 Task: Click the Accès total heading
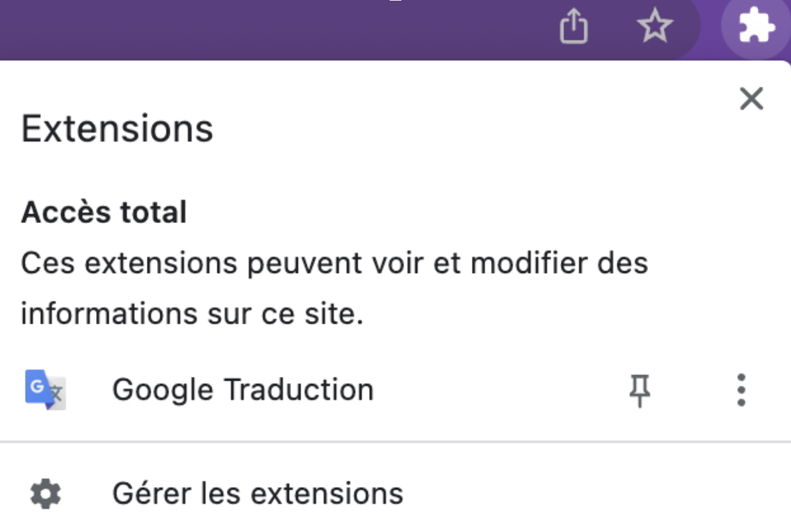(x=104, y=212)
